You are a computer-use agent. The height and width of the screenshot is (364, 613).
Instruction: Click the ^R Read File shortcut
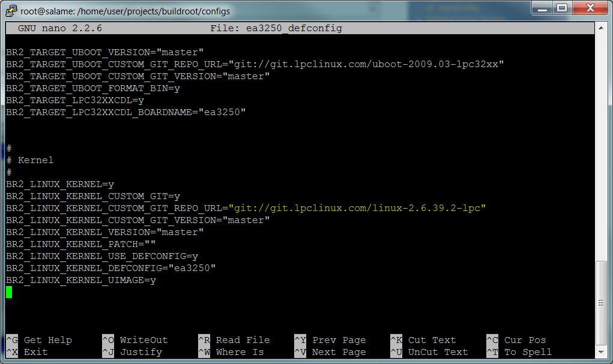[234, 340]
